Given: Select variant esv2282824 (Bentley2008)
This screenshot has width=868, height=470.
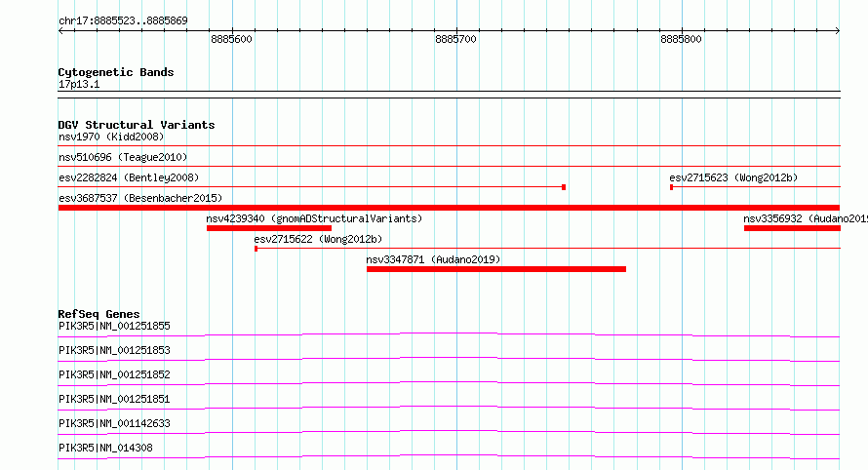Looking at the screenshot, I should click(x=129, y=177).
